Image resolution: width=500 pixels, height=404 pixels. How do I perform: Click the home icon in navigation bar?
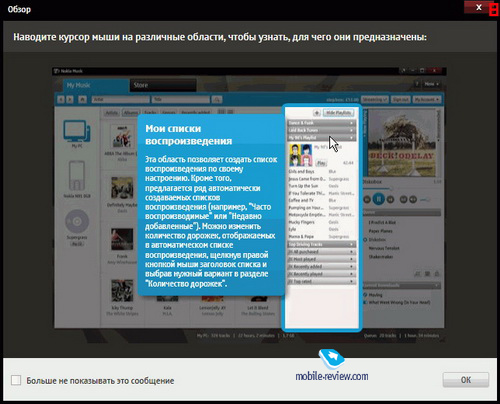pos(82,99)
